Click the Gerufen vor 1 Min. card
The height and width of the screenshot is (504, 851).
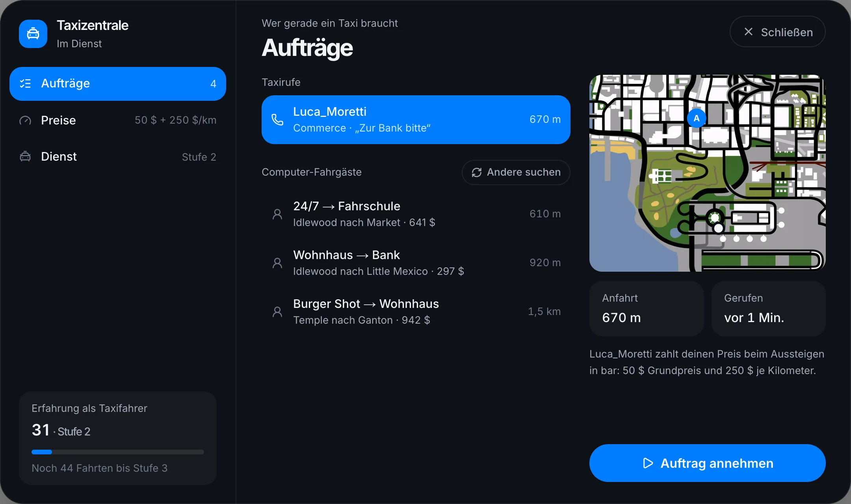[769, 309]
